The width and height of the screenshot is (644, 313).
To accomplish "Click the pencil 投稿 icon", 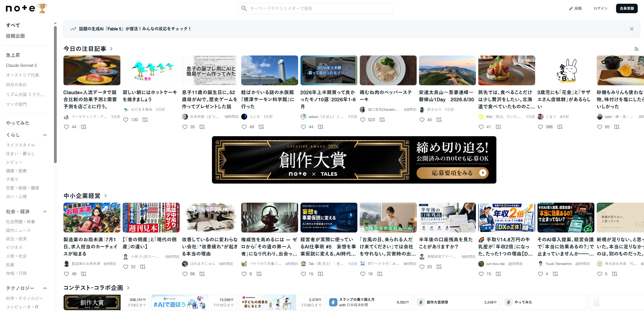I will tap(571, 8).
